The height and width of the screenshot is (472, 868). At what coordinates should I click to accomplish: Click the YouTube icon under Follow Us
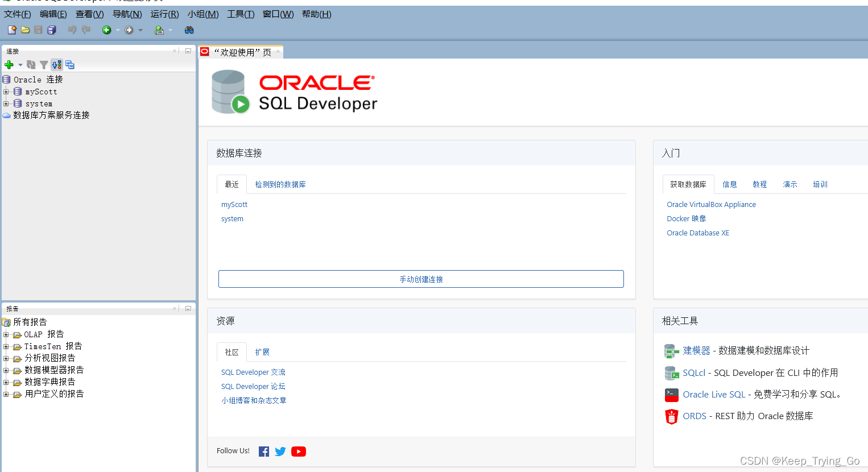tap(299, 452)
